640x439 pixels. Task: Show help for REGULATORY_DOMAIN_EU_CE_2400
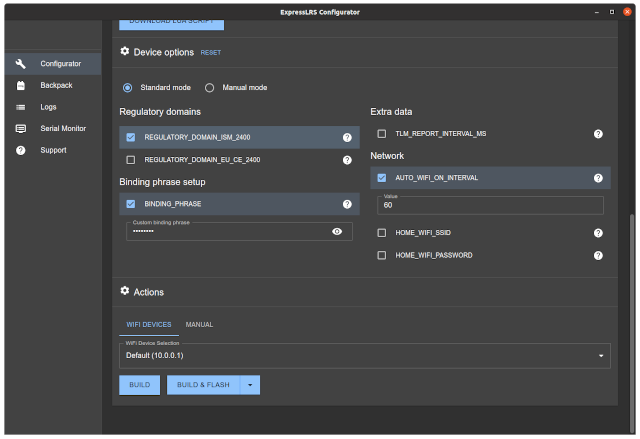(x=347, y=160)
